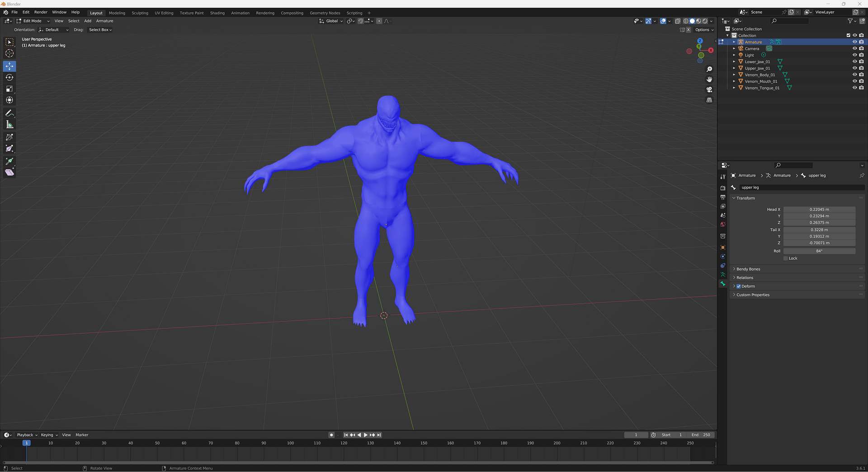The image size is (868, 472).
Task: Expand the Relations panel
Action: pyautogui.click(x=745, y=278)
